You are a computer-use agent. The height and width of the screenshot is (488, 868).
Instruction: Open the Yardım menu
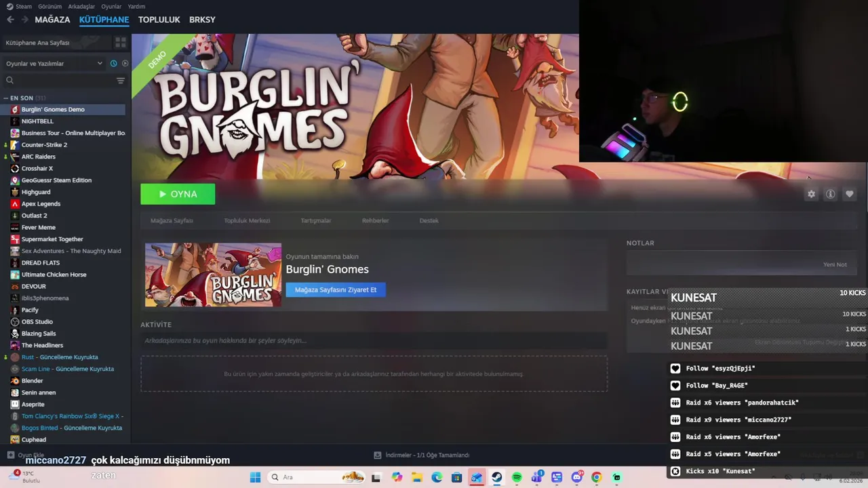click(x=136, y=6)
